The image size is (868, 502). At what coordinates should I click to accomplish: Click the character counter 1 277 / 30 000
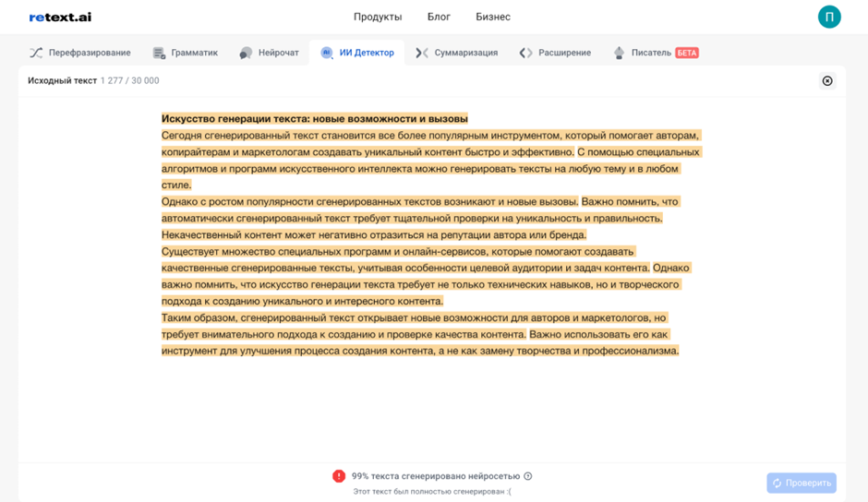129,81
